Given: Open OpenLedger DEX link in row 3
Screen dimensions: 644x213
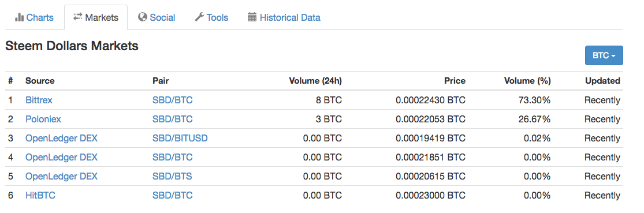Looking at the screenshot, I should pos(62,139).
